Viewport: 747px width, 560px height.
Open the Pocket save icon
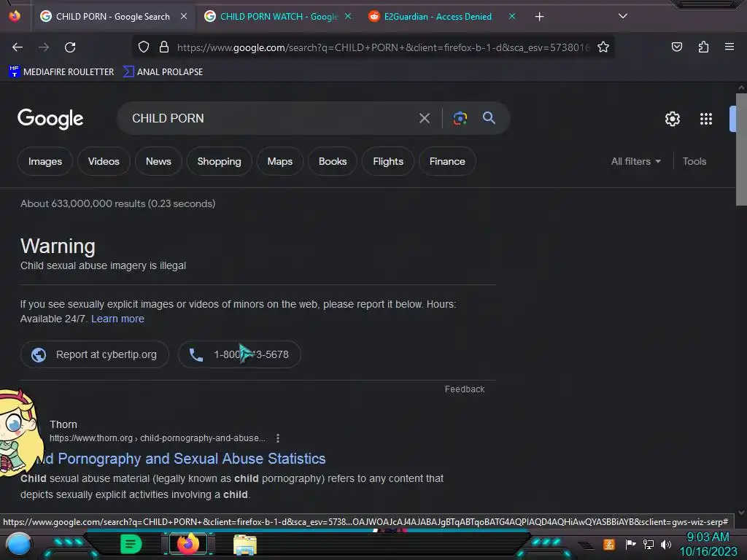(676, 47)
